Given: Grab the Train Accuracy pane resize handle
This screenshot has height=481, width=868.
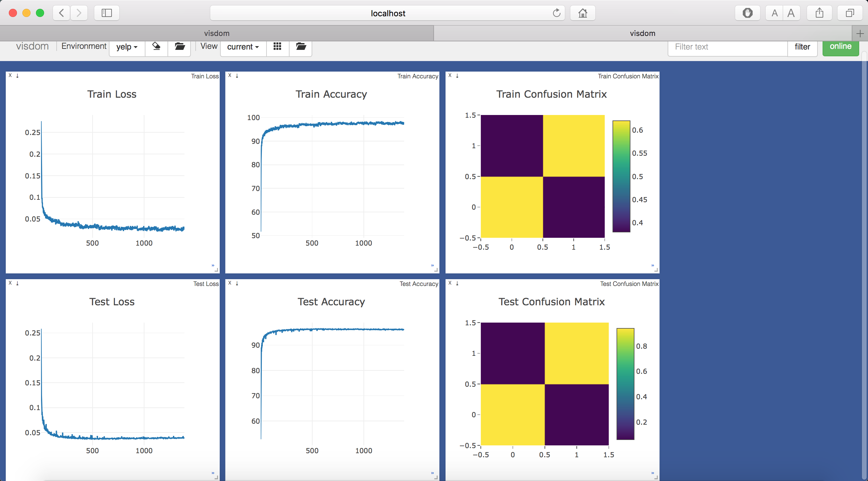Looking at the screenshot, I should point(436,270).
